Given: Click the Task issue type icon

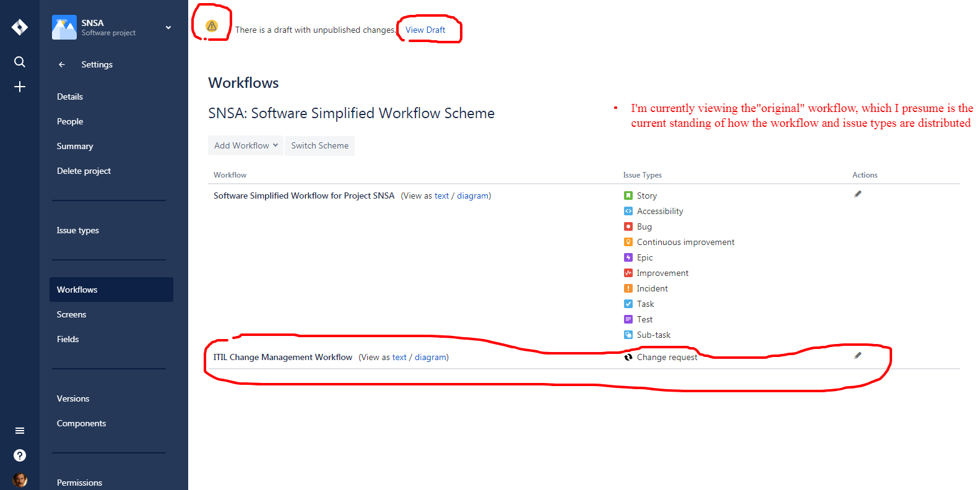Looking at the screenshot, I should click(x=628, y=304).
